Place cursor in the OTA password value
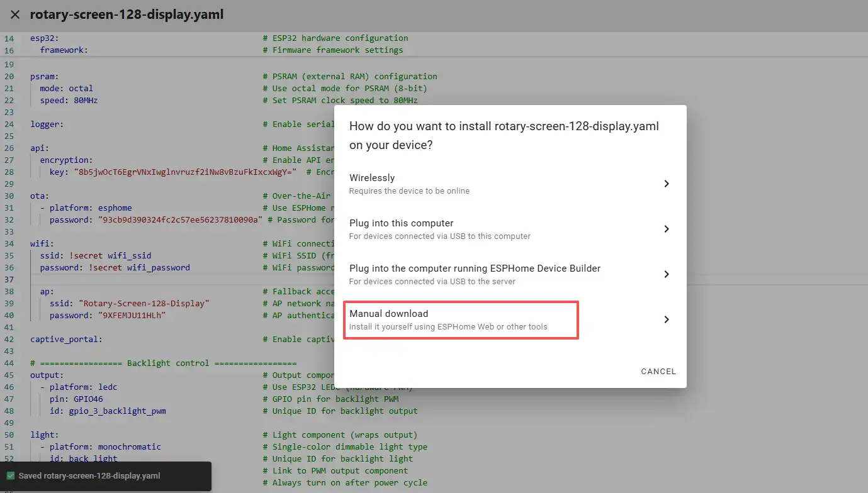868x493 pixels. coord(179,219)
